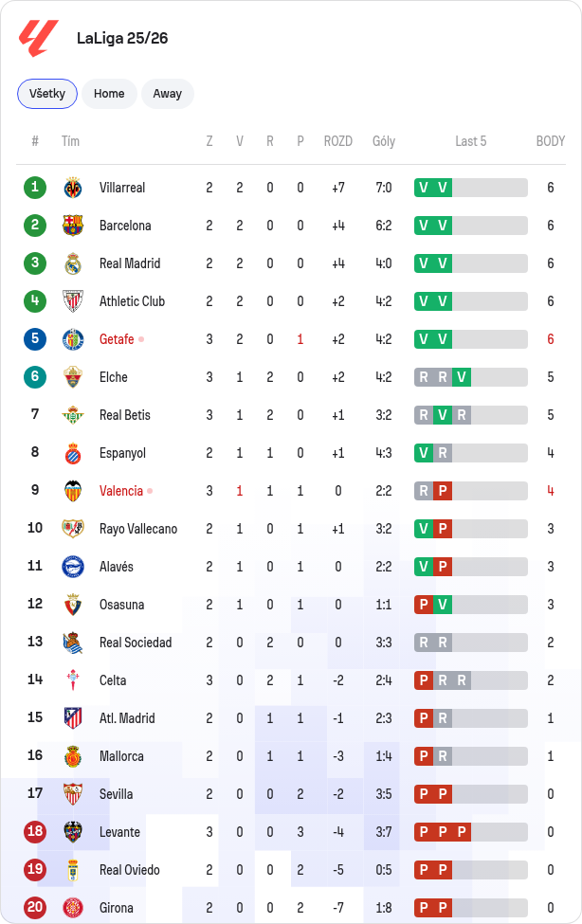Click Levante's third P result badge
This screenshot has height=924, width=582.
pyautogui.click(x=462, y=832)
